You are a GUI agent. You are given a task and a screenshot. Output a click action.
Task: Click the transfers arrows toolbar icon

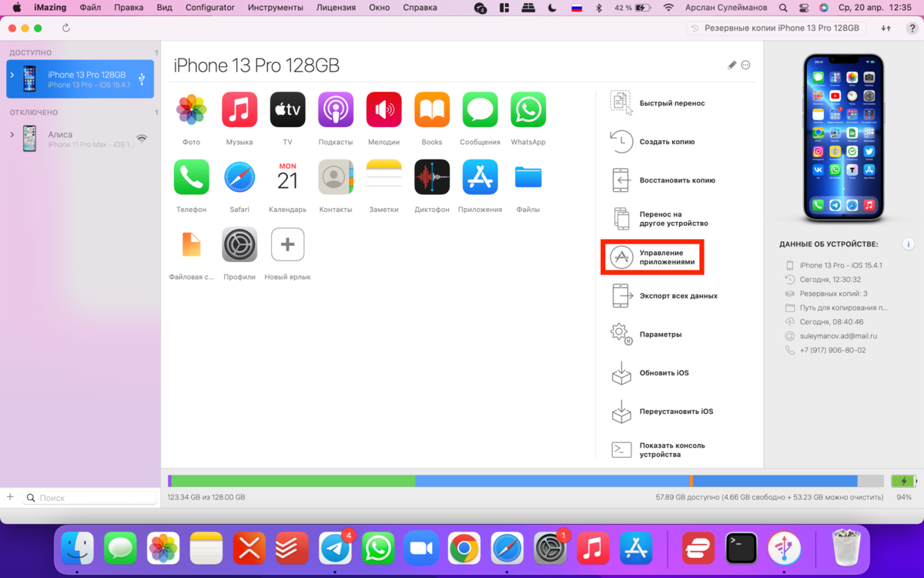coord(886,28)
